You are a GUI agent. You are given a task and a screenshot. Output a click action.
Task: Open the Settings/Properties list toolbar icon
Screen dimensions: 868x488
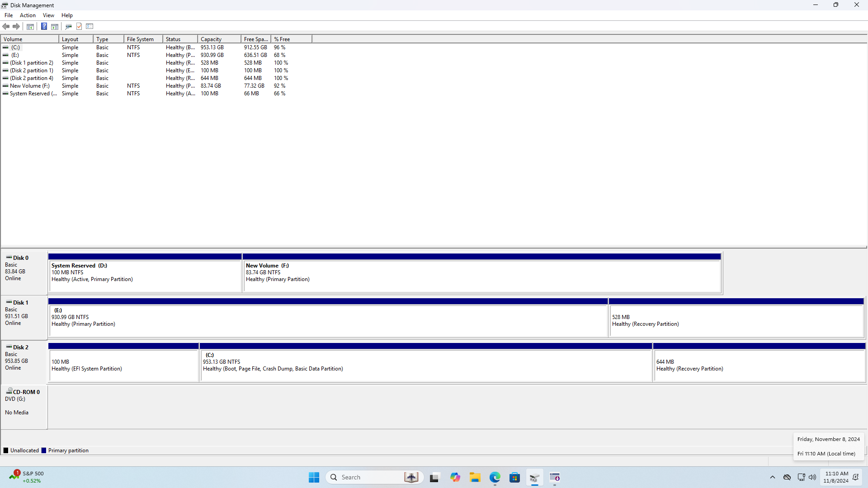click(x=90, y=26)
